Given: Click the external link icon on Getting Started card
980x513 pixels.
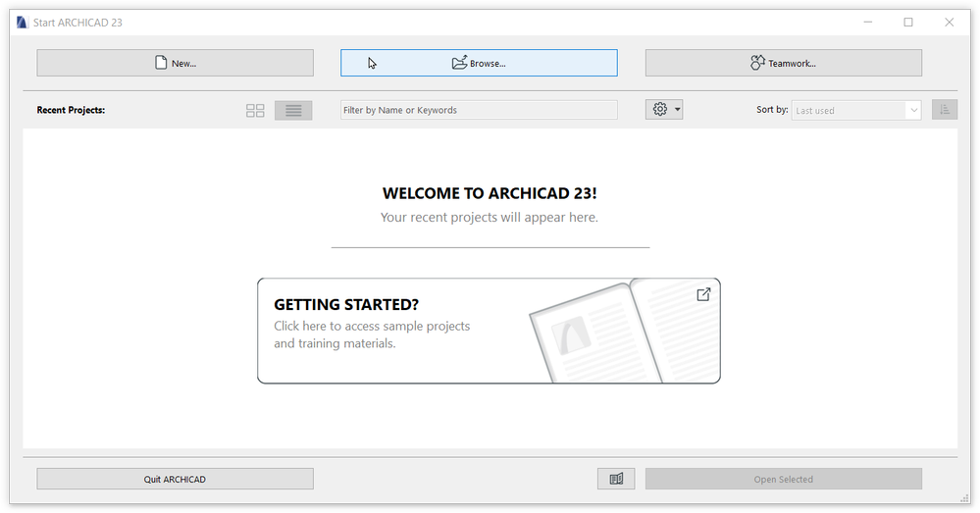Looking at the screenshot, I should [703, 294].
